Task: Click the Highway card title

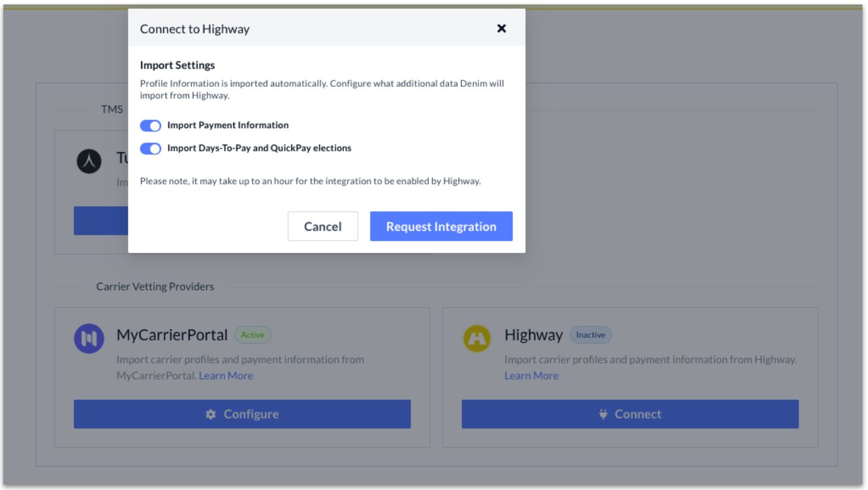Action: point(534,335)
